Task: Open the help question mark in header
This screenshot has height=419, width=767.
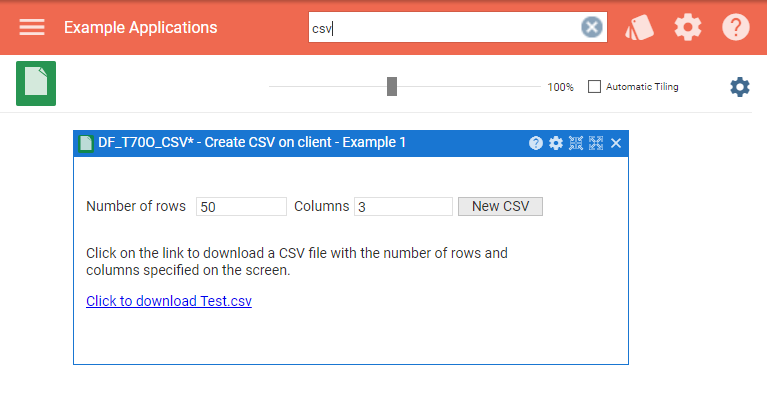Action: (x=736, y=27)
